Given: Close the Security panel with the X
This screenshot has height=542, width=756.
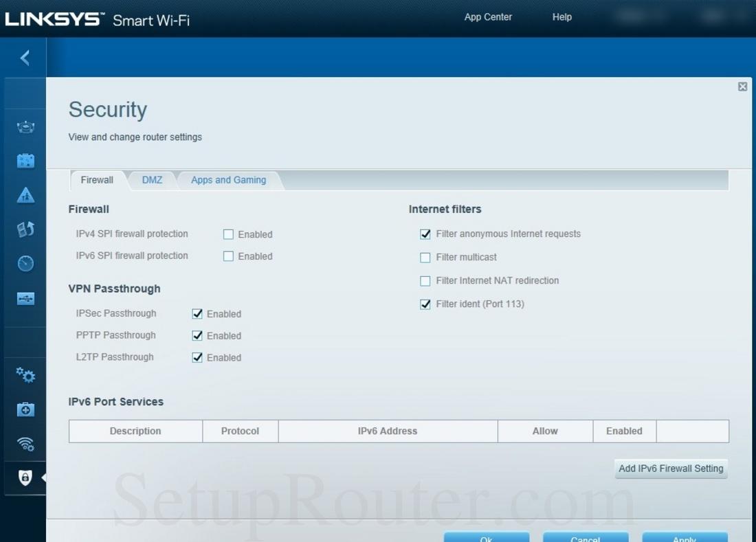Looking at the screenshot, I should click(x=742, y=87).
